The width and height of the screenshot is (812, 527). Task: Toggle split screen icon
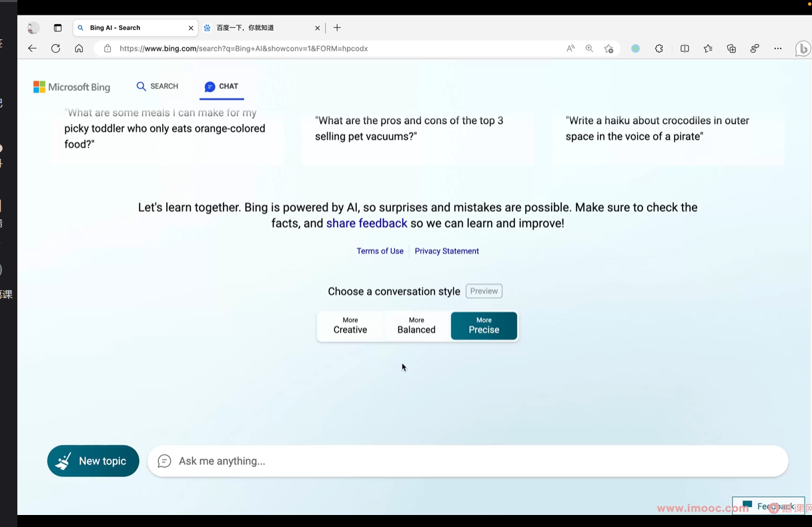coord(685,48)
